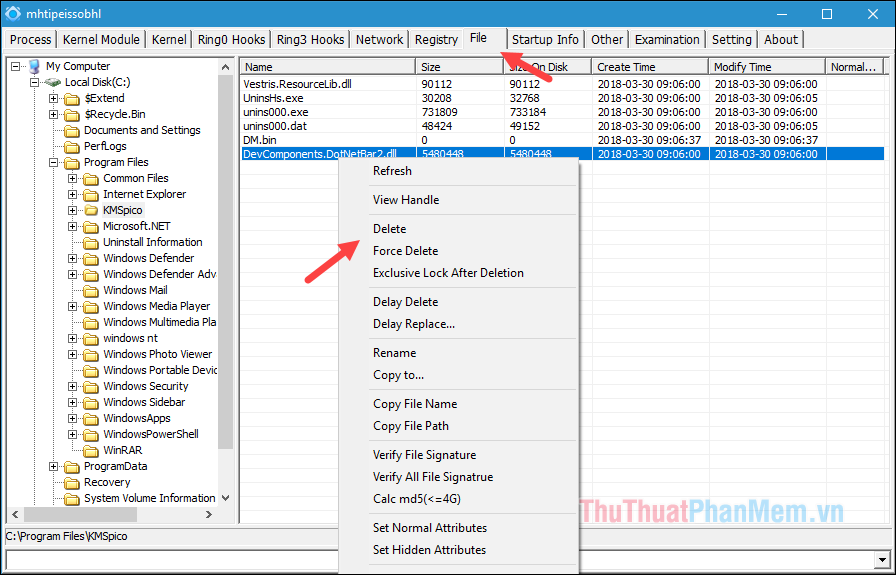Sort by Modify Time column header
The height and width of the screenshot is (575, 896).
pos(767,67)
